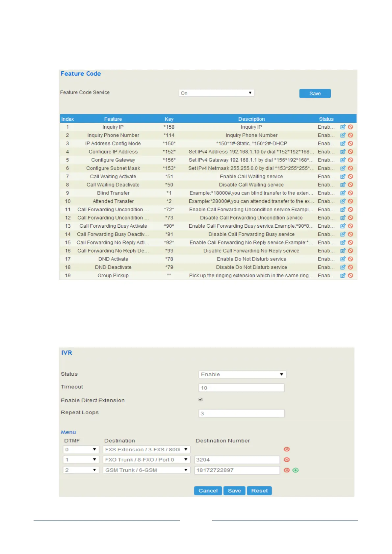The image size is (392, 554).
Task: Edit Configure Subnet Mask feature
Action: [343, 168]
